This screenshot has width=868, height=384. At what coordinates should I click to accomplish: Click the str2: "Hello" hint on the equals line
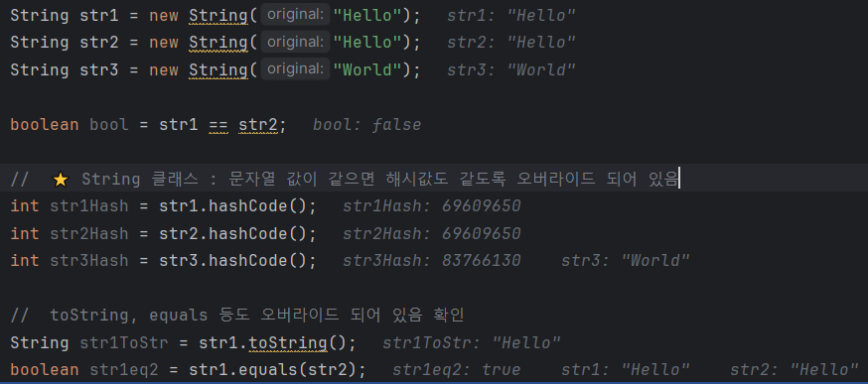(x=795, y=370)
